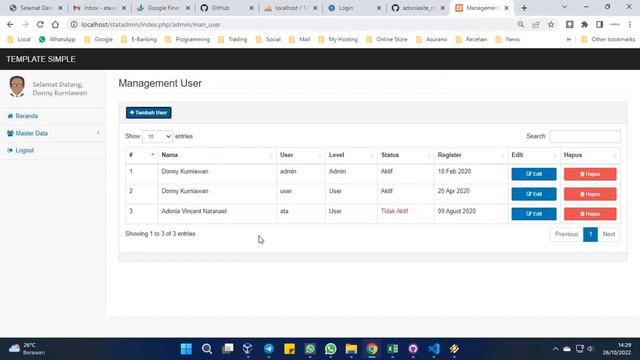The height and width of the screenshot is (360, 640).
Task: Edit the admin user row
Action: [x=534, y=174]
